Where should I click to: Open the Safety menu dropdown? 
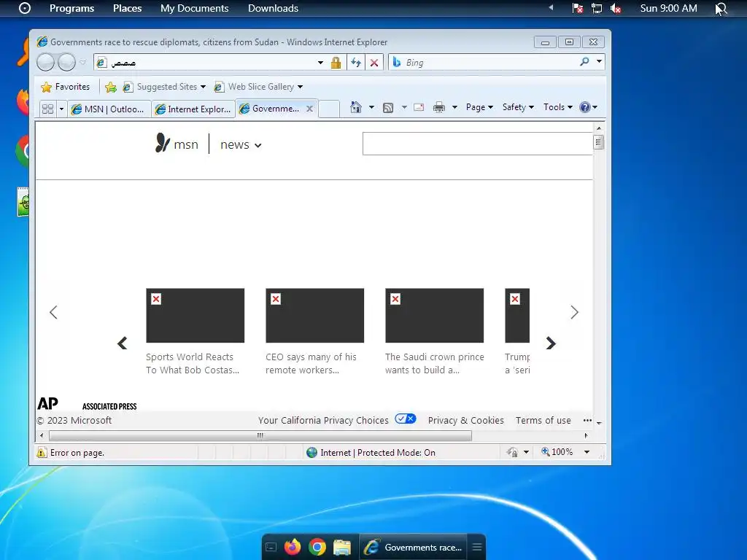pyautogui.click(x=518, y=107)
